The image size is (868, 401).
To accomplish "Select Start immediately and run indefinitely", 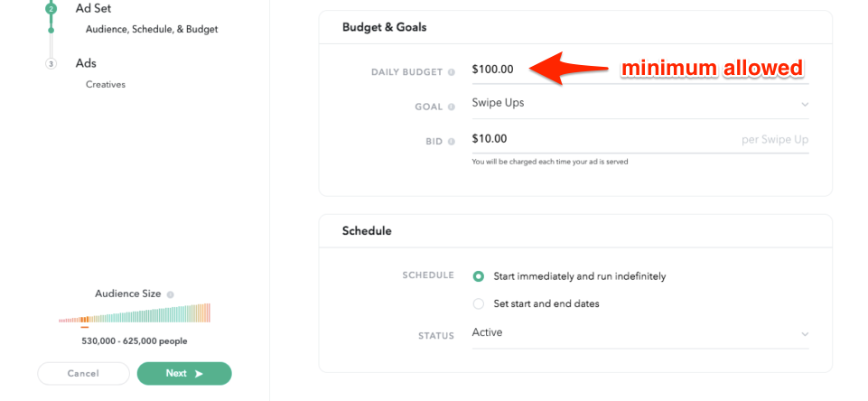I will coord(479,276).
